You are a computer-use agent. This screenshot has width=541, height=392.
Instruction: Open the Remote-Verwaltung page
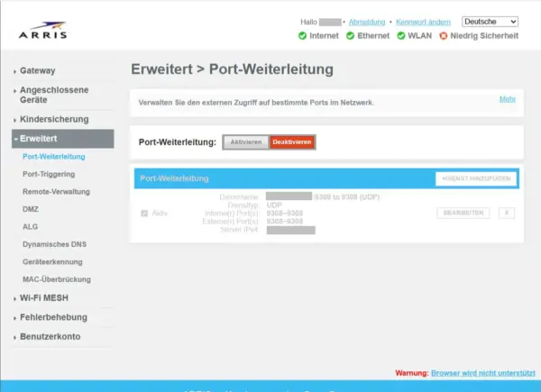coord(56,192)
